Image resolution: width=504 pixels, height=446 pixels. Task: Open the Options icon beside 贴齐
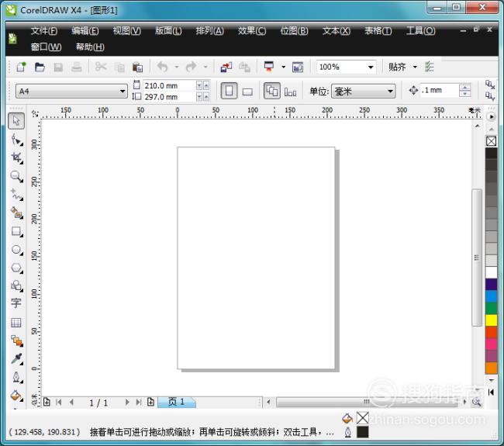[429, 67]
